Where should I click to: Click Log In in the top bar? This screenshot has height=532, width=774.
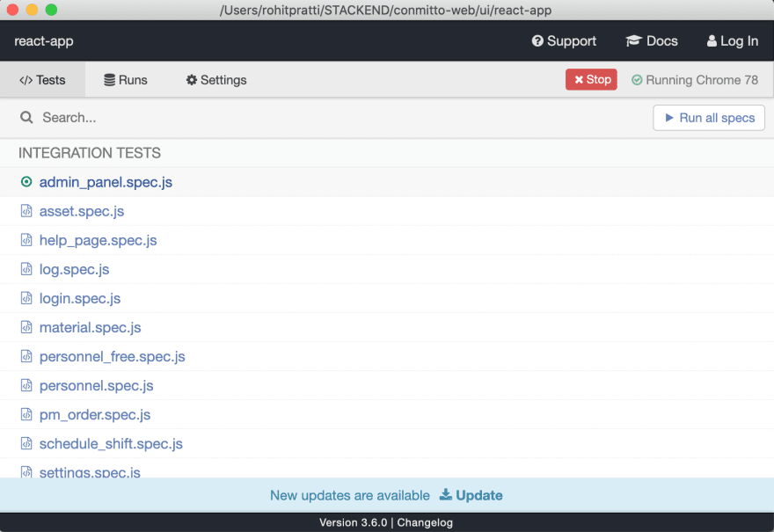(x=733, y=41)
